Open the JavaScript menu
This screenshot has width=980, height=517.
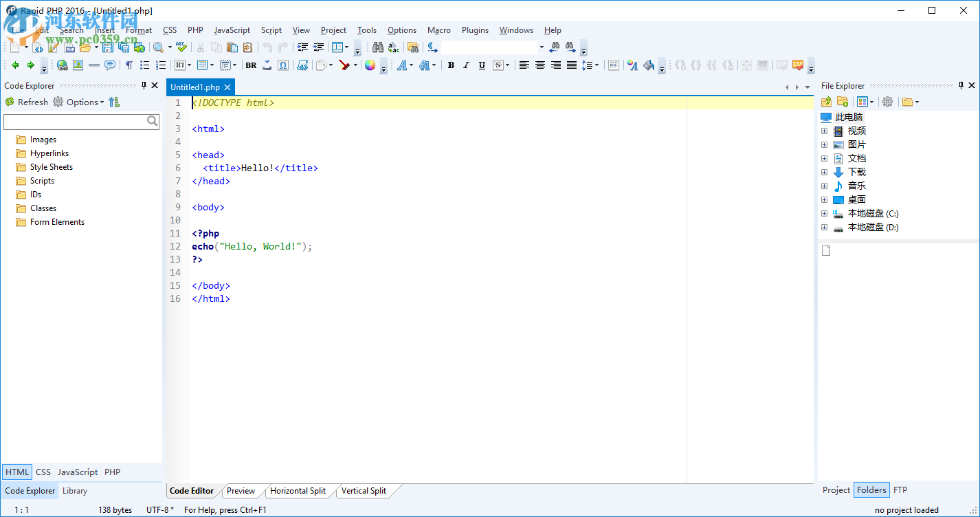(232, 30)
